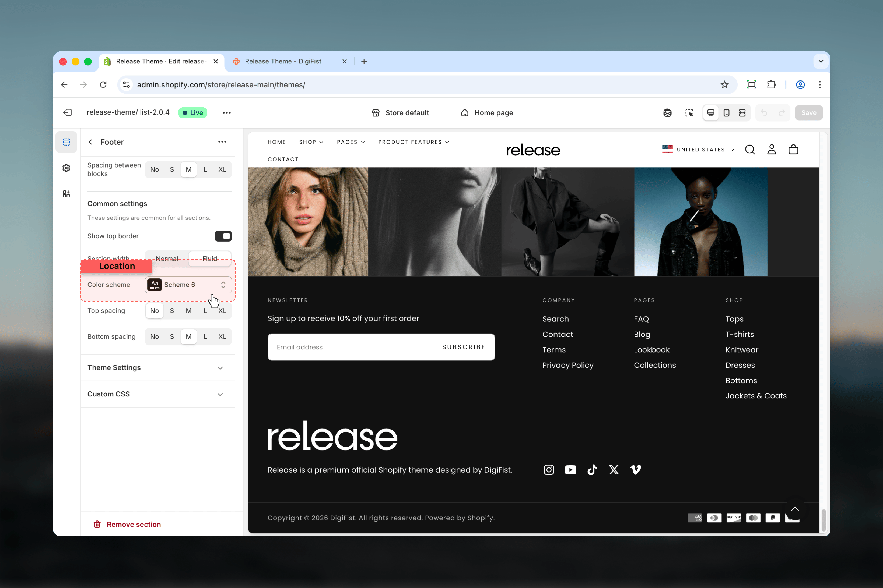Open the Color scheme Scheme 6 dropdown

click(x=188, y=285)
